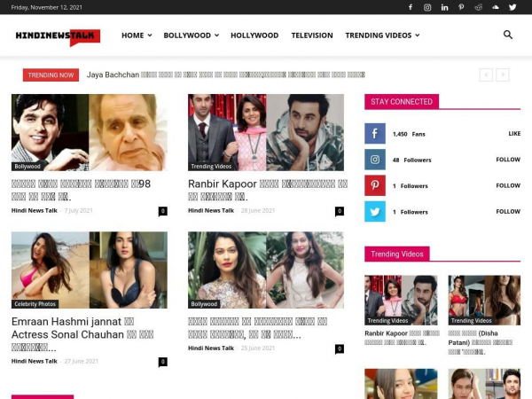Open the Hollywood menu item
Screen dimensions: 532x399
tap(254, 35)
